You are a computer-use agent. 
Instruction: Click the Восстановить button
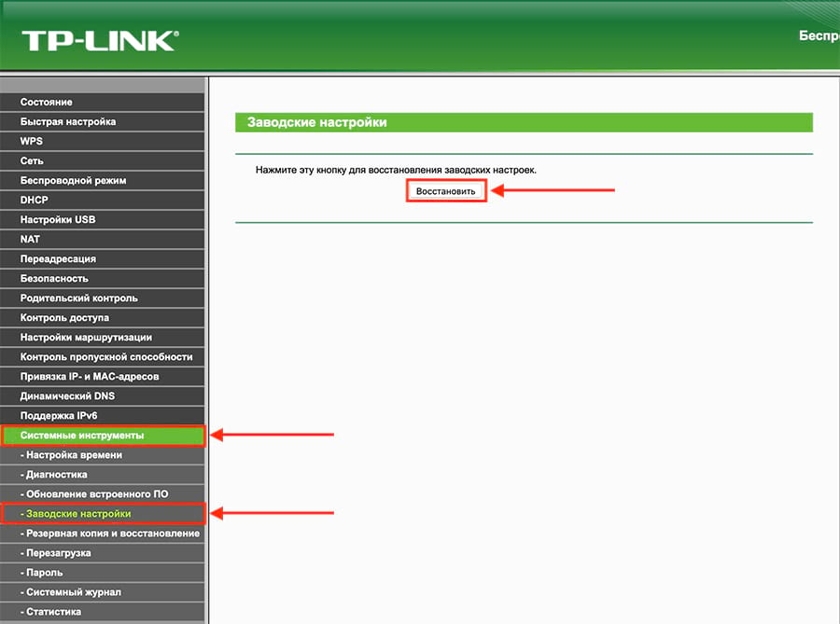[446, 191]
